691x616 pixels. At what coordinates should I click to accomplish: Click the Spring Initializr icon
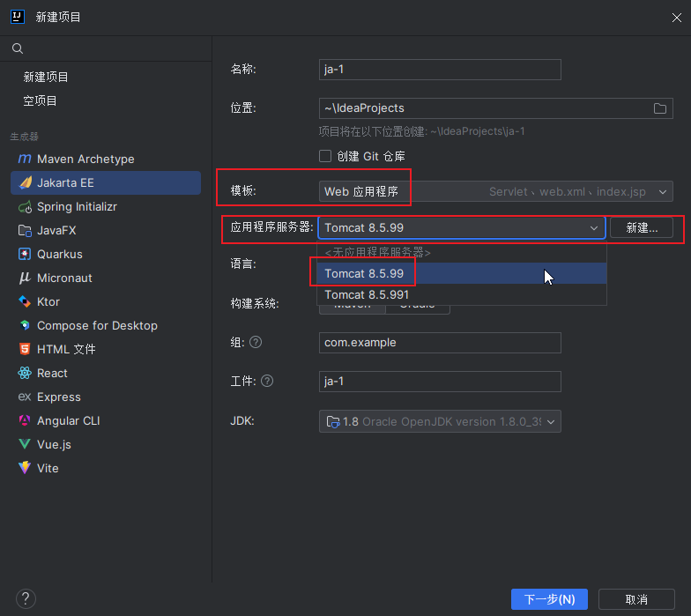25,206
